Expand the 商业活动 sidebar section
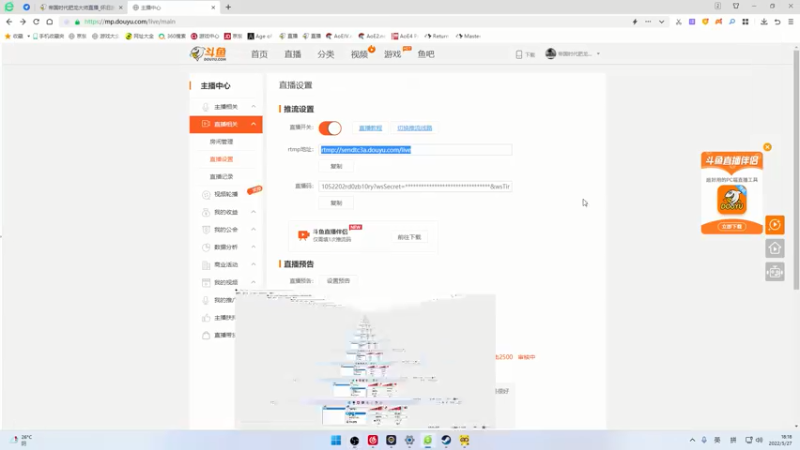Viewport: 800px width, 450px height. [x=253, y=264]
